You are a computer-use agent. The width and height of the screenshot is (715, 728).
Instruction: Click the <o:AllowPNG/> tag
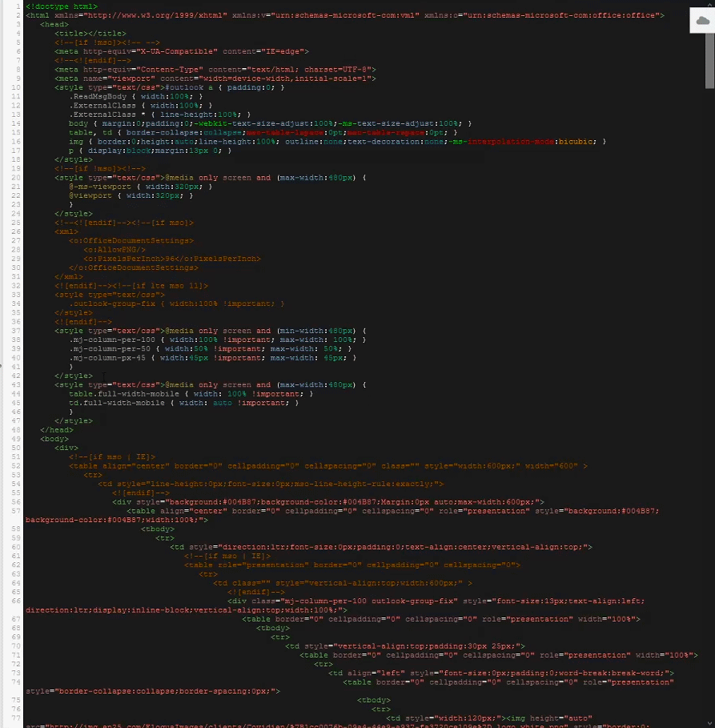[114, 250]
